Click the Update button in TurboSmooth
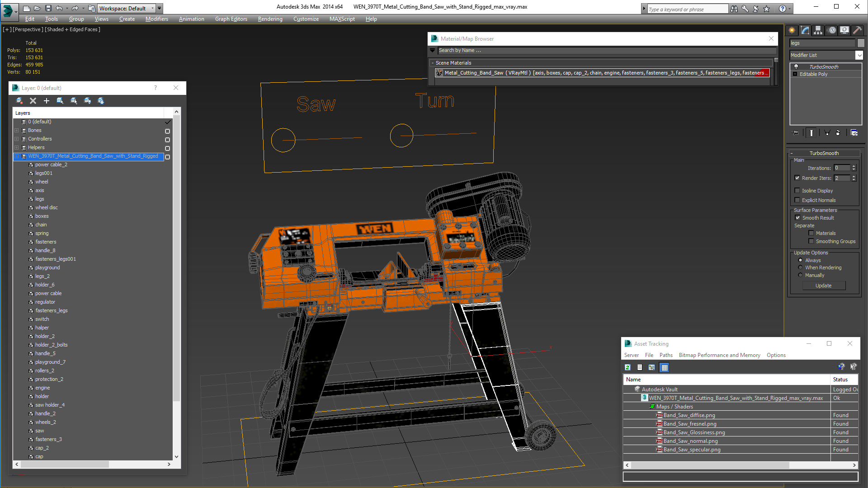The height and width of the screenshot is (488, 868). (x=823, y=286)
